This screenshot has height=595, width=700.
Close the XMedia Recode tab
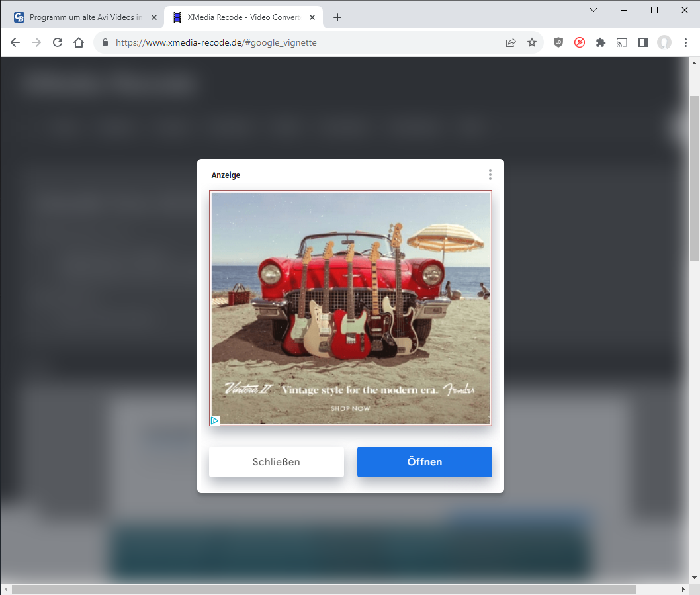click(312, 17)
